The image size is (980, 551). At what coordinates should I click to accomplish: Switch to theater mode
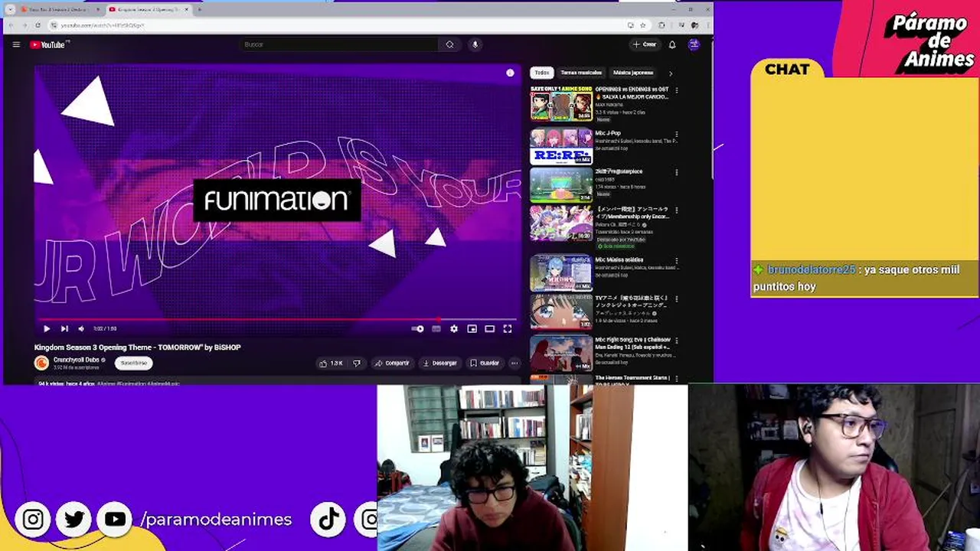489,328
